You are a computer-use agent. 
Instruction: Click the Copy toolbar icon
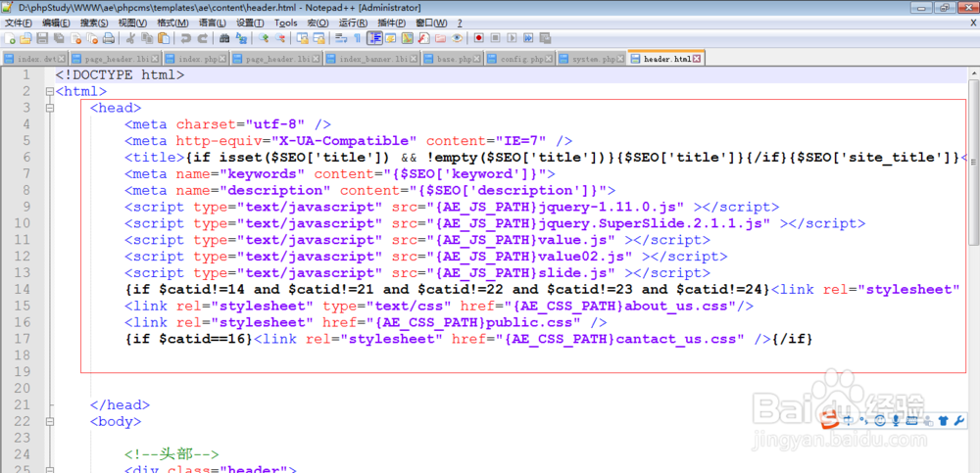147,38
